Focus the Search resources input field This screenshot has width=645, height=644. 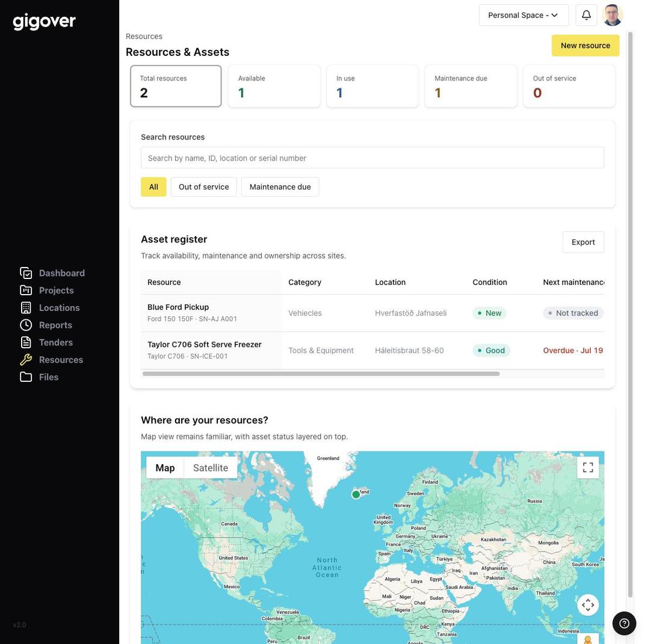coord(372,158)
